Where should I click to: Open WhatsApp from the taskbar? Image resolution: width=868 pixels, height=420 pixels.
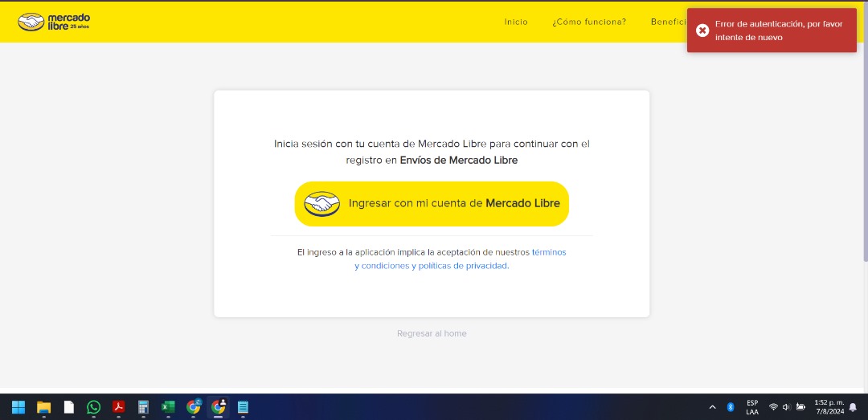93,407
